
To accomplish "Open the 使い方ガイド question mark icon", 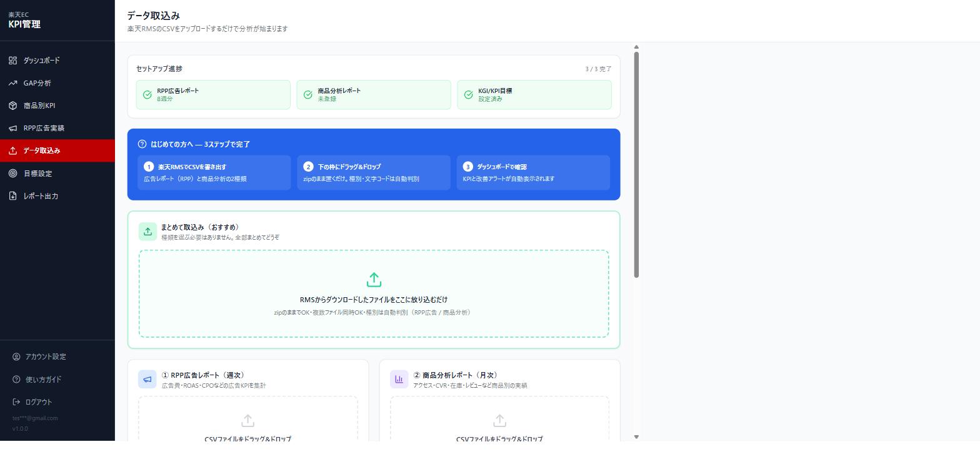I will pos(16,380).
